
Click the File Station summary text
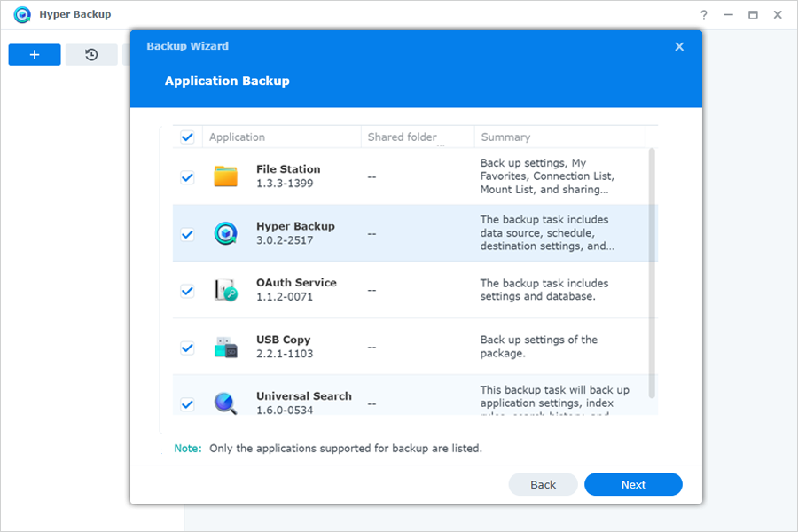(x=547, y=176)
